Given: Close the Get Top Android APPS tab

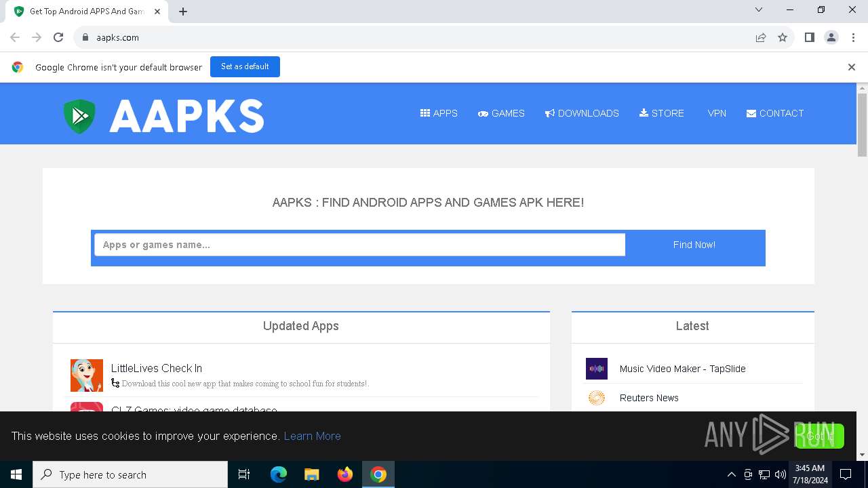Looking at the screenshot, I should pyautogui.click(x=157, y=12).
